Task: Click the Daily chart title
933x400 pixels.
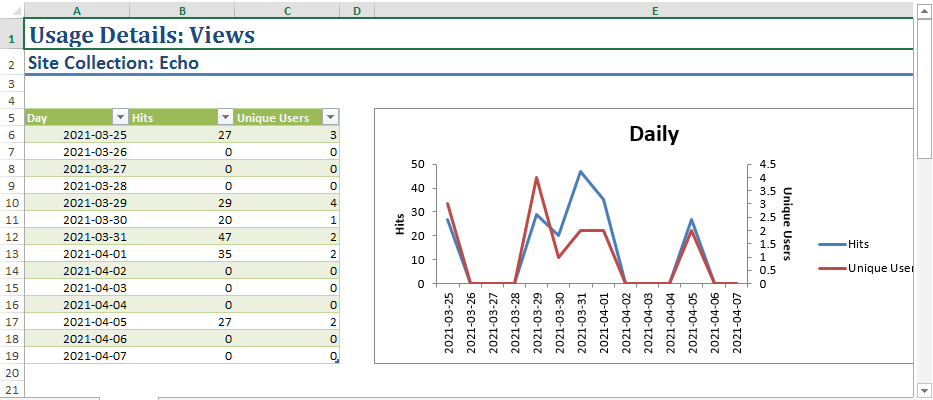Action: click(653, 134)
